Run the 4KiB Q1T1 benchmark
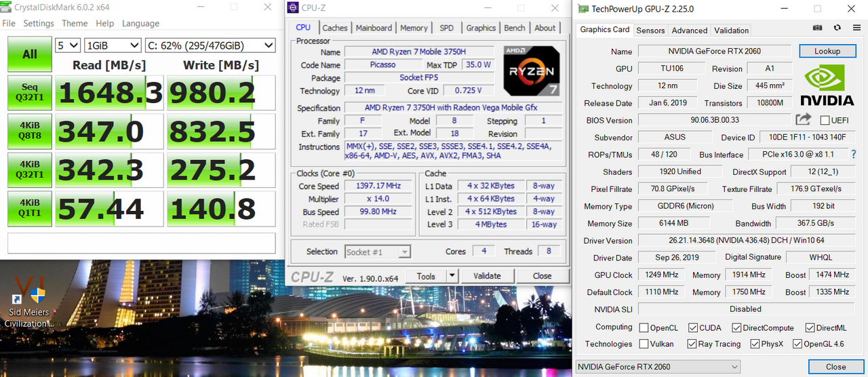 click(x=30, y=209)
